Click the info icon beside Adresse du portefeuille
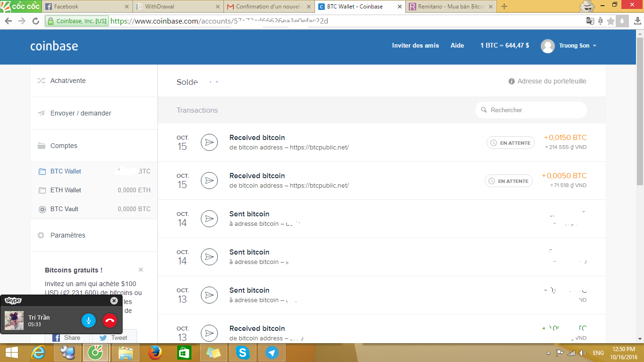The width and height of the screenshot is (644, 362). pyautogui.click(x=512, y=82)
